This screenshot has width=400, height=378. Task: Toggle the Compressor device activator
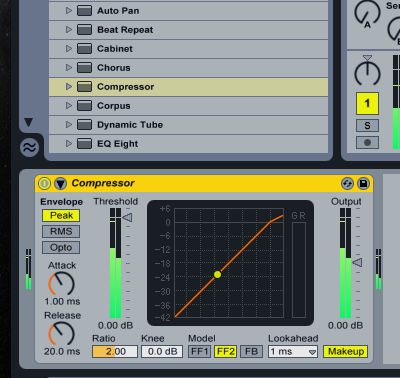(x=44, y=183)
